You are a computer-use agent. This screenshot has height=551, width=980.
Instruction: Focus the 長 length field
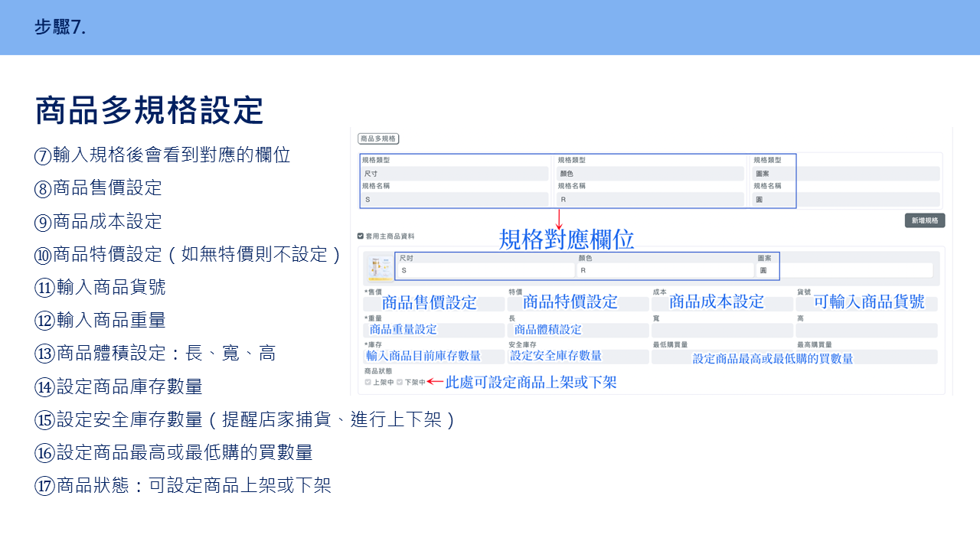(578, 331)
